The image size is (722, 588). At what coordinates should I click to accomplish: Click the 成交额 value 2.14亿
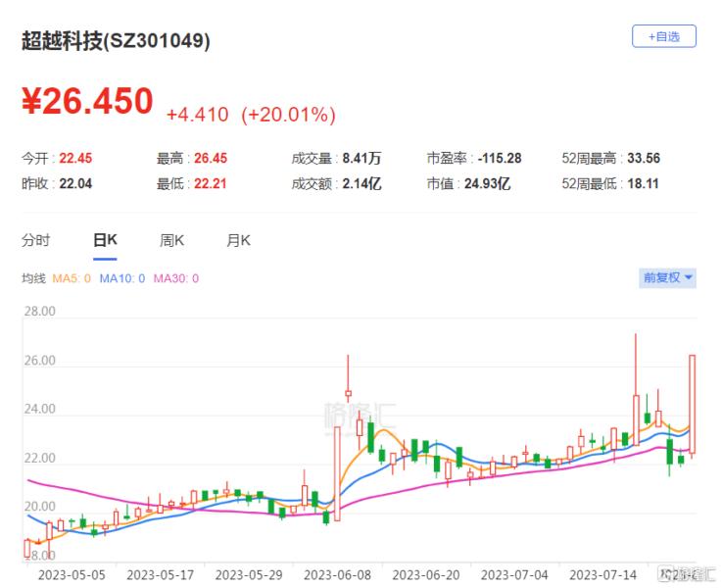[x=361, y=183]
